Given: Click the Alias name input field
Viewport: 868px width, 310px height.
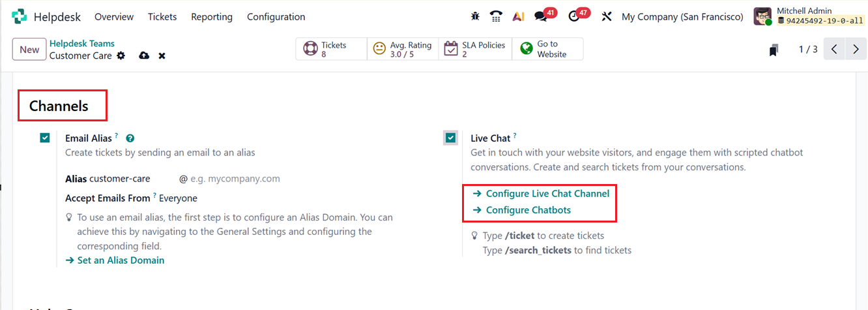Looking at the screenshot, I should [130, 179].
